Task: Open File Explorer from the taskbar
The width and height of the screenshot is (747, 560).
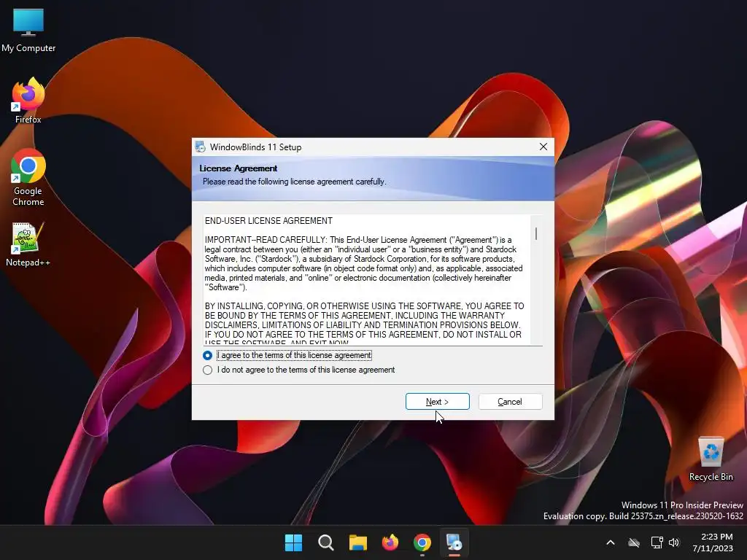Action: point(357,542)
